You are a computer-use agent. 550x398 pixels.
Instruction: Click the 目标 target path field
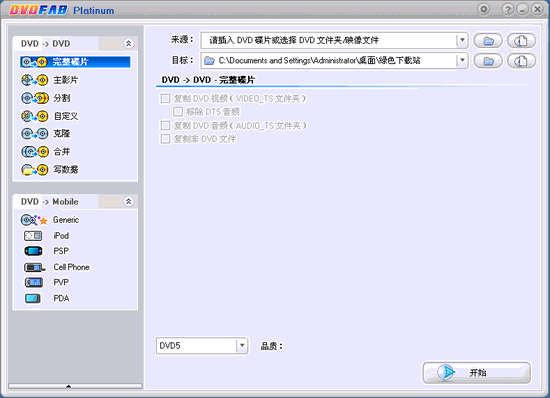coord(334,61)
